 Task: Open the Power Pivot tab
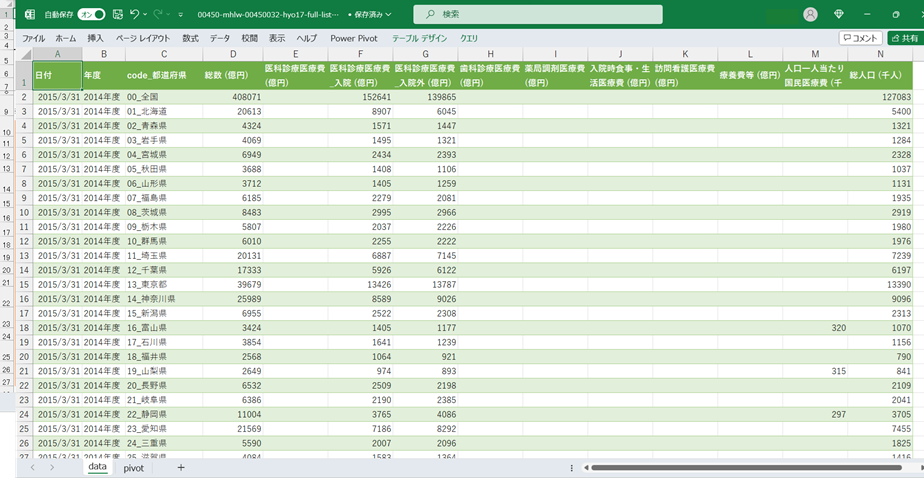tap(354, 38)
